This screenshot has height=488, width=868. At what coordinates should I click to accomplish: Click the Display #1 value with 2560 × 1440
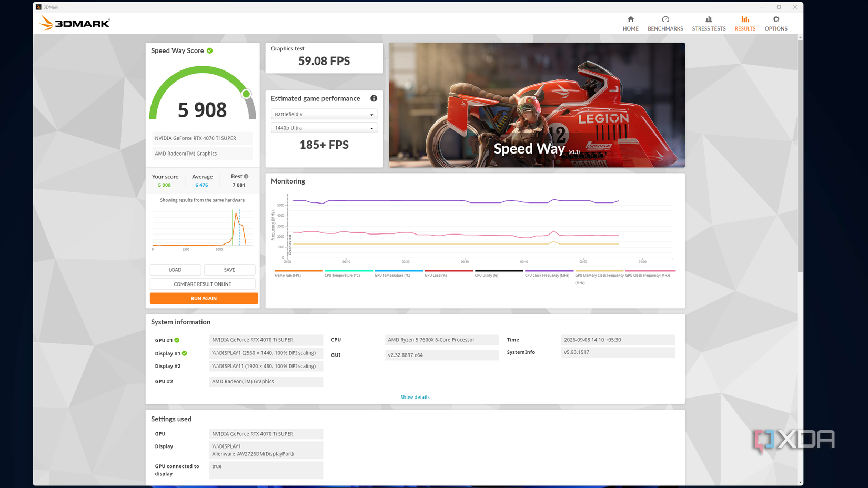266,353
